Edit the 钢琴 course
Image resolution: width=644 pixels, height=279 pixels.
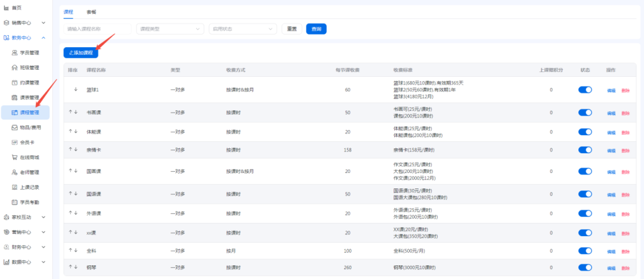(x=611, y=268)
